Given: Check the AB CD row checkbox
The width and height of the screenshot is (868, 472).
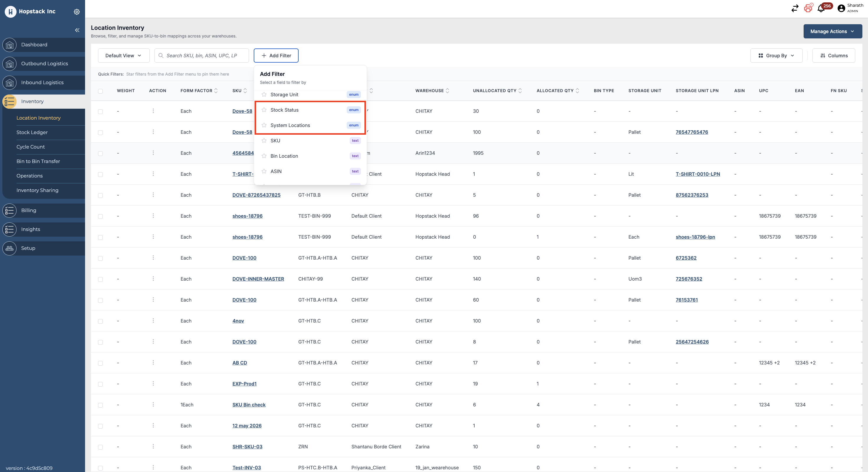Looking at the screenshot, I should pos(100,363).
